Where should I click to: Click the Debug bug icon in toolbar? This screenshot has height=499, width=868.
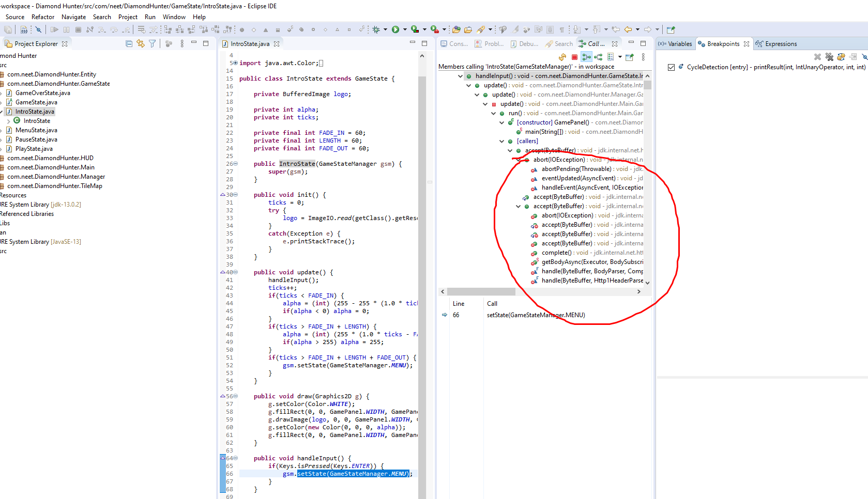(x=376, y=29)
